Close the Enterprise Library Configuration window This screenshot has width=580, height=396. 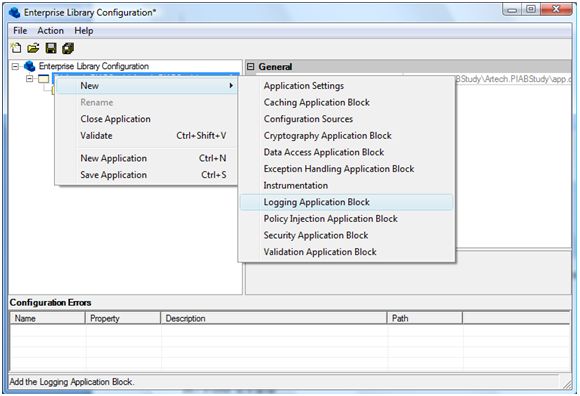pyautogui.click(x=556, y=10)
